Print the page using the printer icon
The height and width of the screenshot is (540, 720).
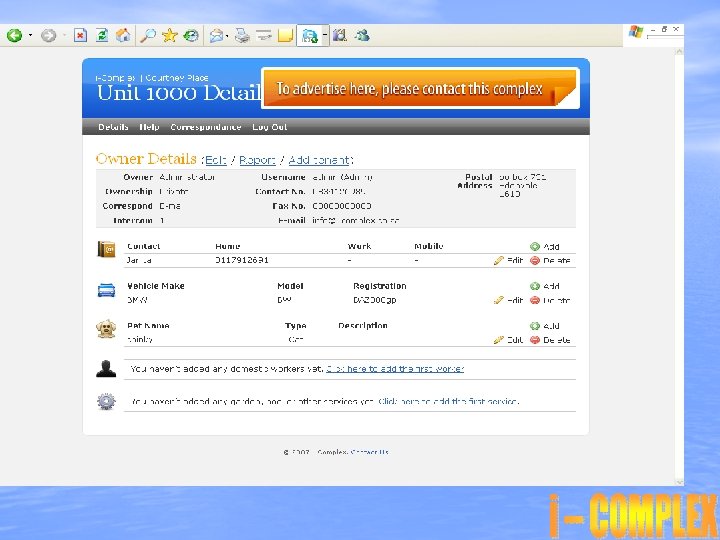tap(242, 35)
